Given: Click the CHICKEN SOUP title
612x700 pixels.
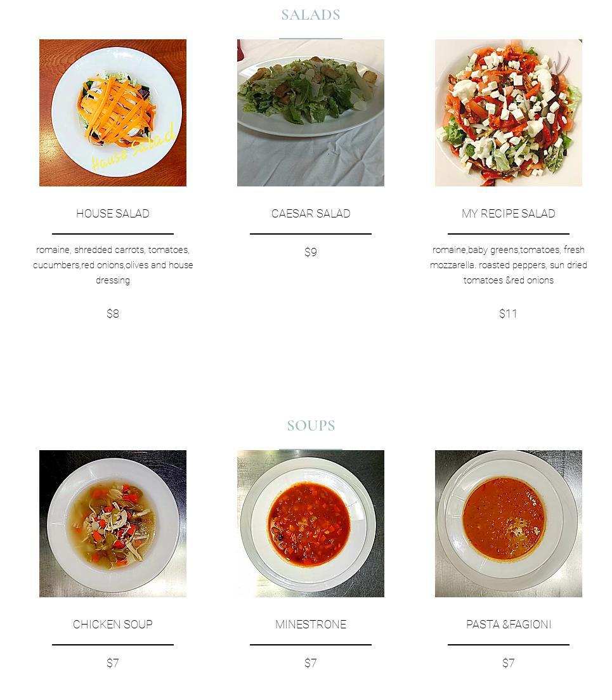Looking at the screenshot, I should click(112, 624).
